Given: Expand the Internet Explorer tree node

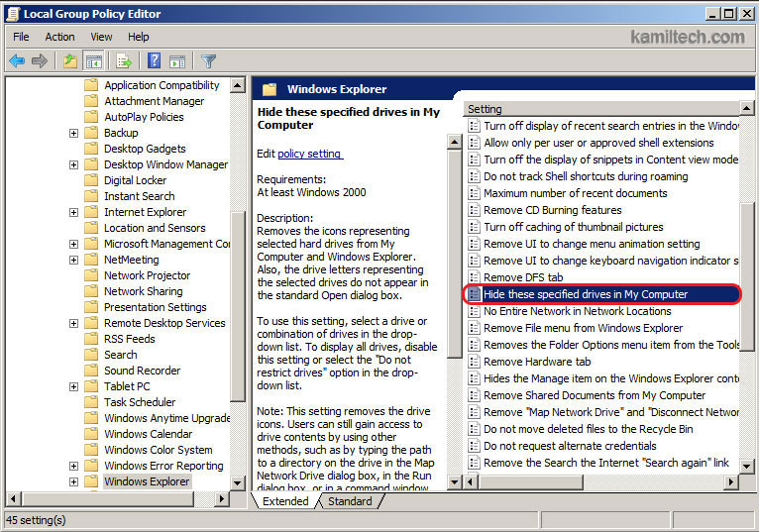Looking at the screenshot, I should pos(73,212).
